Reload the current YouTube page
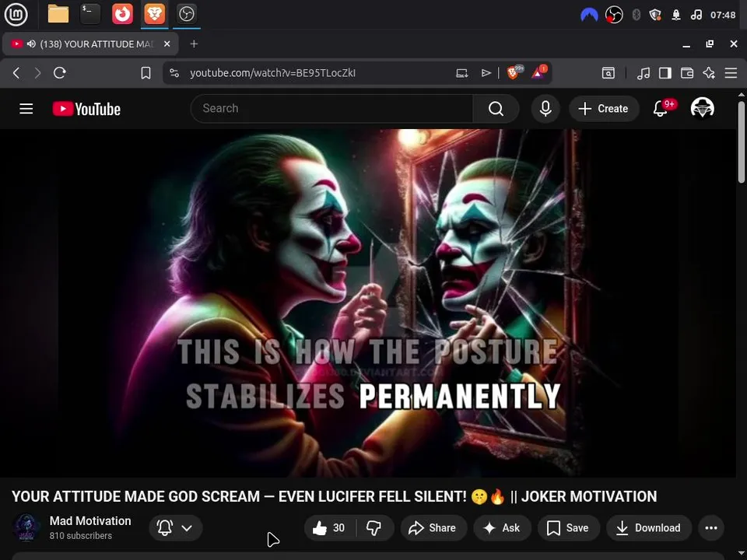This screenshot has width=747, height=560. pyautogui.click(x=60, y=73)
